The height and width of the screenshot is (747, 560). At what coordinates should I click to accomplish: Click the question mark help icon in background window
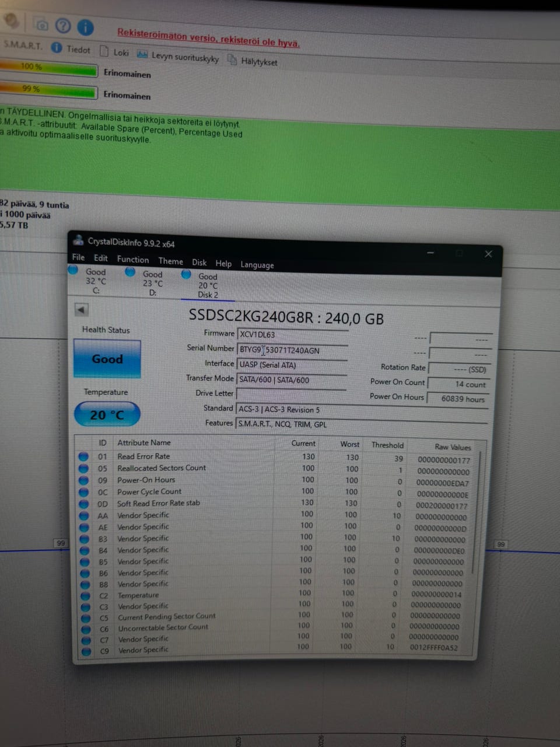click(62, 26)
